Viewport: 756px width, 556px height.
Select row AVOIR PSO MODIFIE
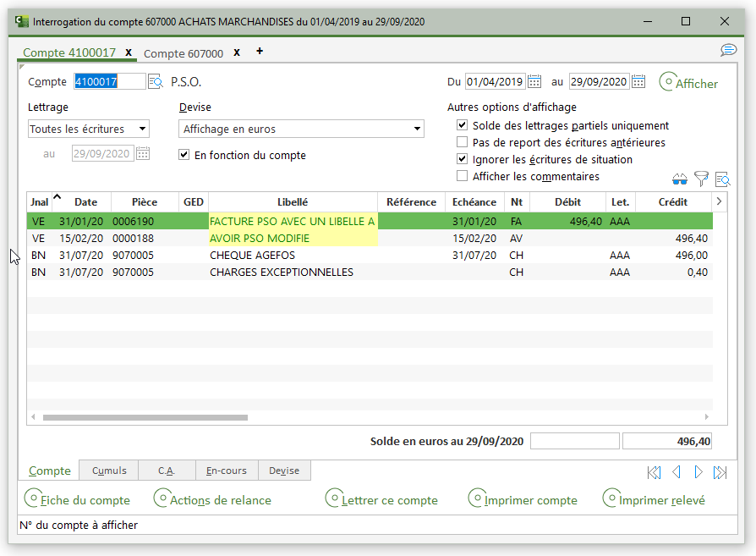[370, 238]
